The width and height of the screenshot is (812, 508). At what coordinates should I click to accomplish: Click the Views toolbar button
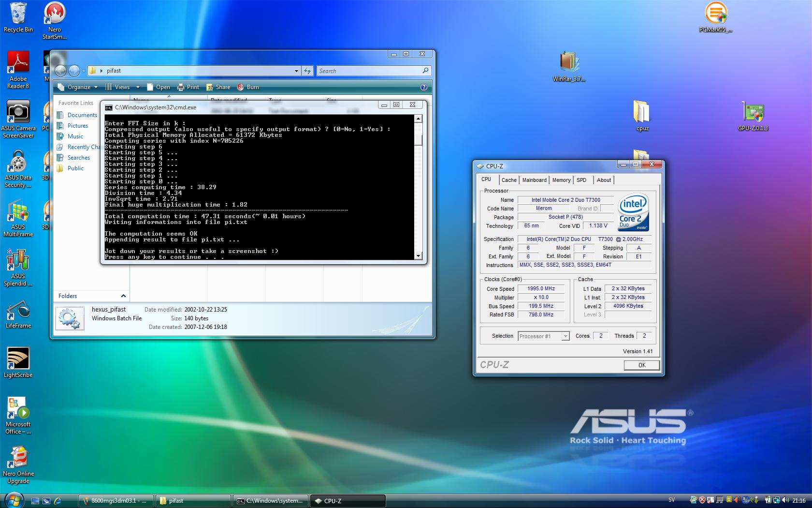[x=117, y=87]
